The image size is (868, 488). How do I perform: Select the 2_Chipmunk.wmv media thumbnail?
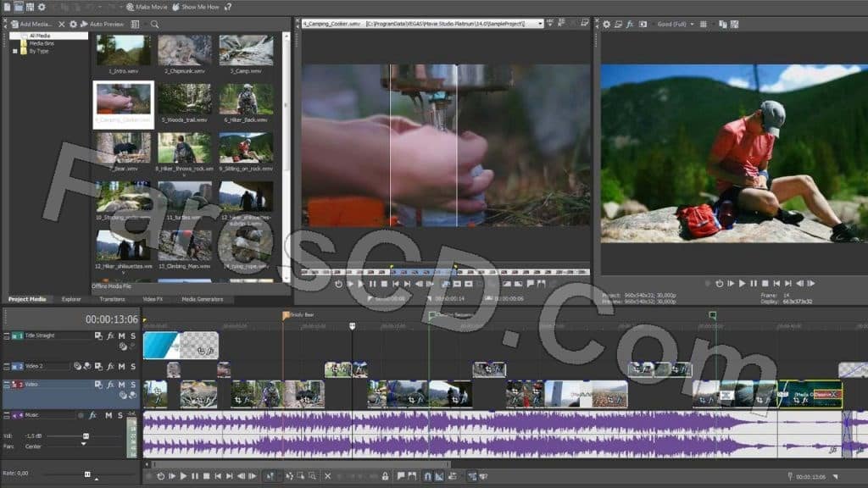click(184, 54)
